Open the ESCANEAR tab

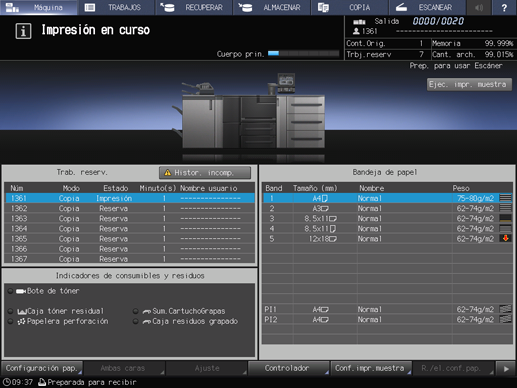427,7
